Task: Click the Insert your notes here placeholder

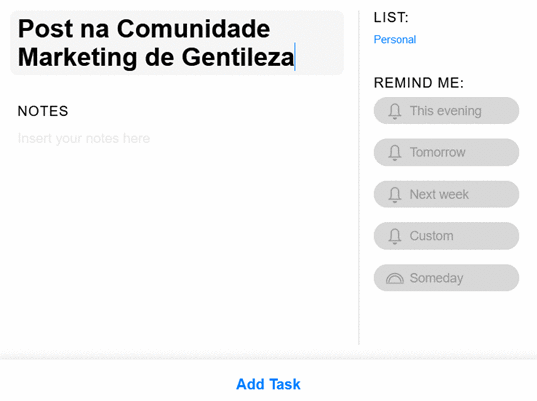Action: tap(84, 139)
